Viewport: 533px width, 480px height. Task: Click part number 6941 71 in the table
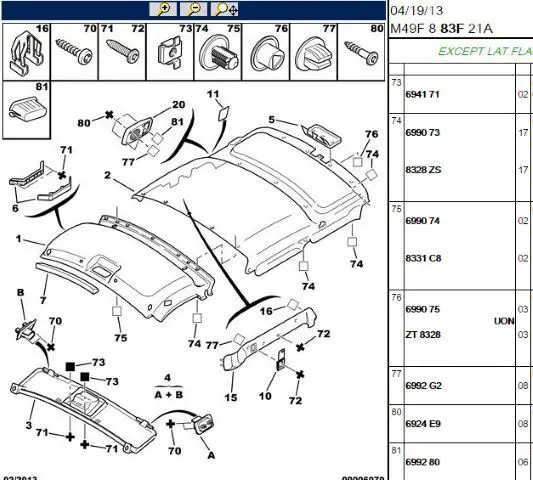point(422,94)
